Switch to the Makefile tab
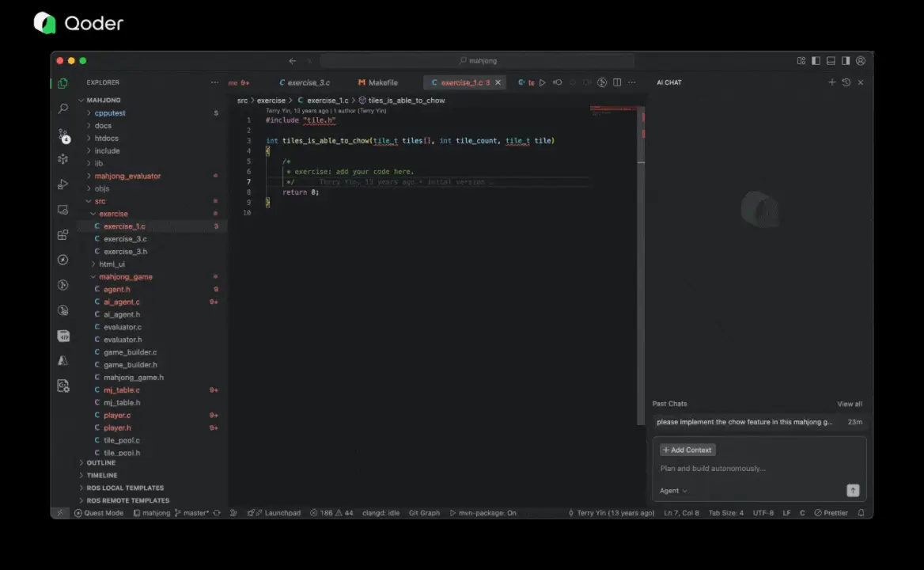The height and width of the screenshot is (570, 924). point(377,82)
